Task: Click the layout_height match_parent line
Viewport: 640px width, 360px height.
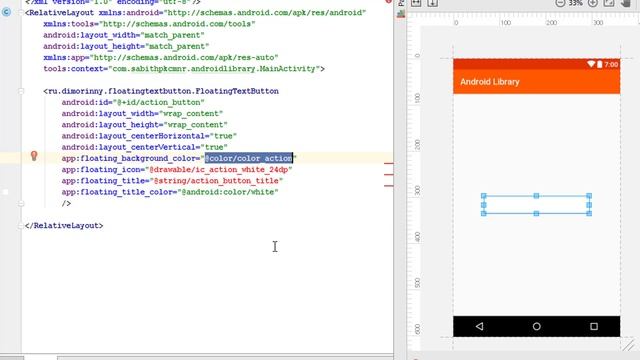Action: tap(126, 46)
